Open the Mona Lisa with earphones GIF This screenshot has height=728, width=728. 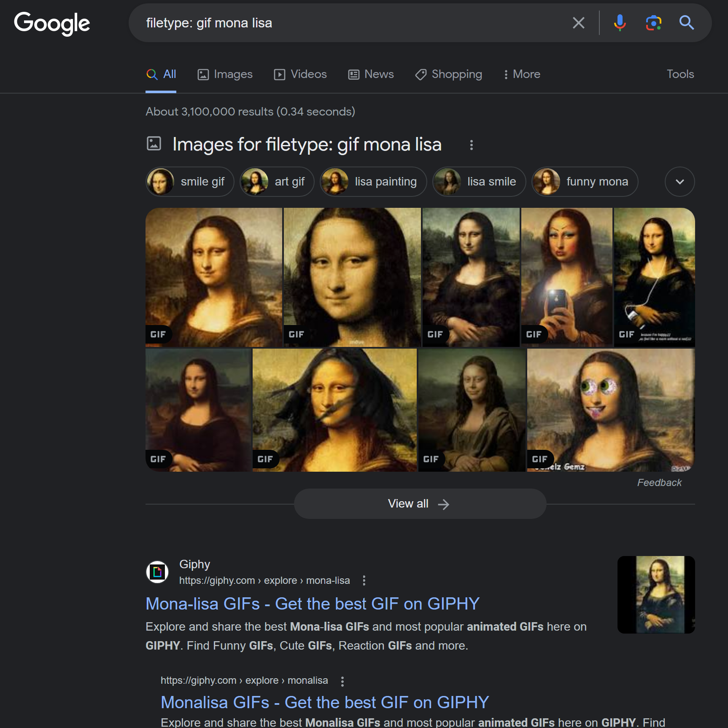click(654, 277)
